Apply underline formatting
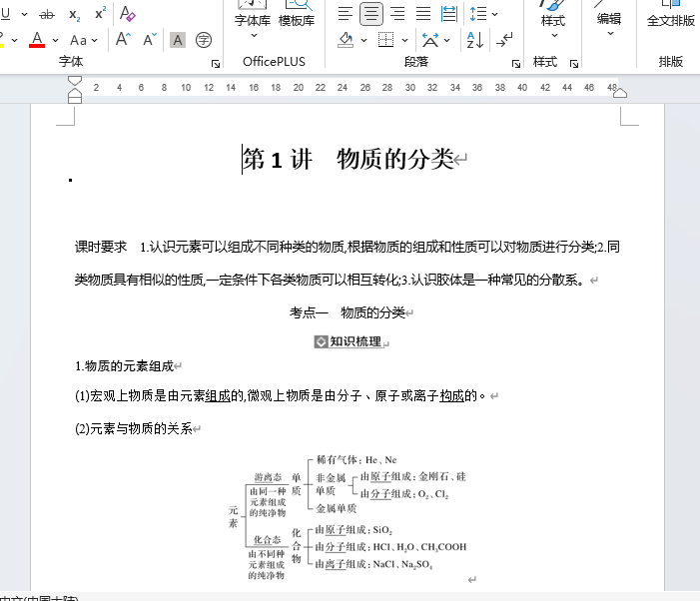Image resolution: width=700 pixels, height=601 pixels. 5,14
